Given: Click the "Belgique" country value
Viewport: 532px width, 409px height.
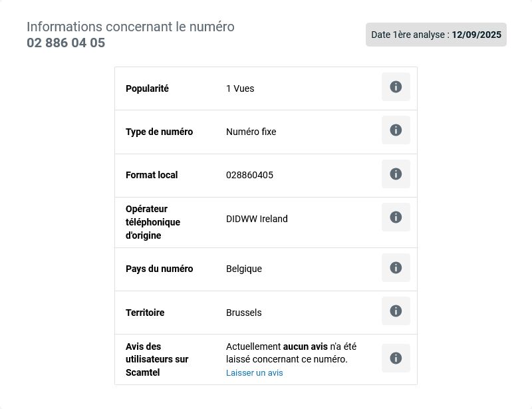Looking at the screenshot, I should pos(244,269).
